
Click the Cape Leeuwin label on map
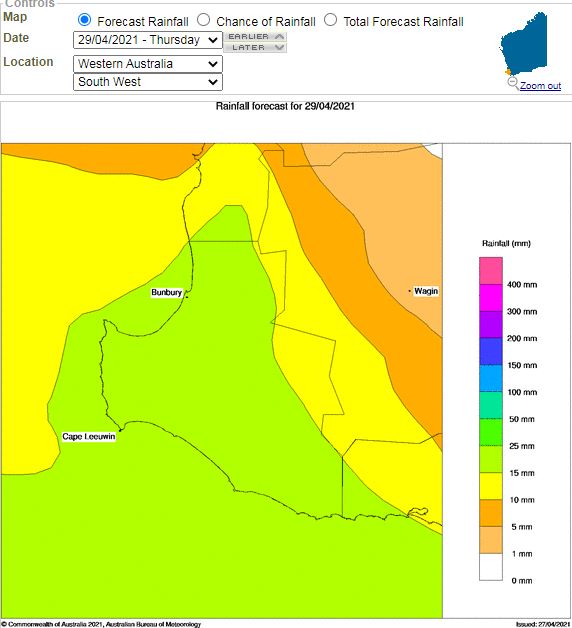coord(89,437)
